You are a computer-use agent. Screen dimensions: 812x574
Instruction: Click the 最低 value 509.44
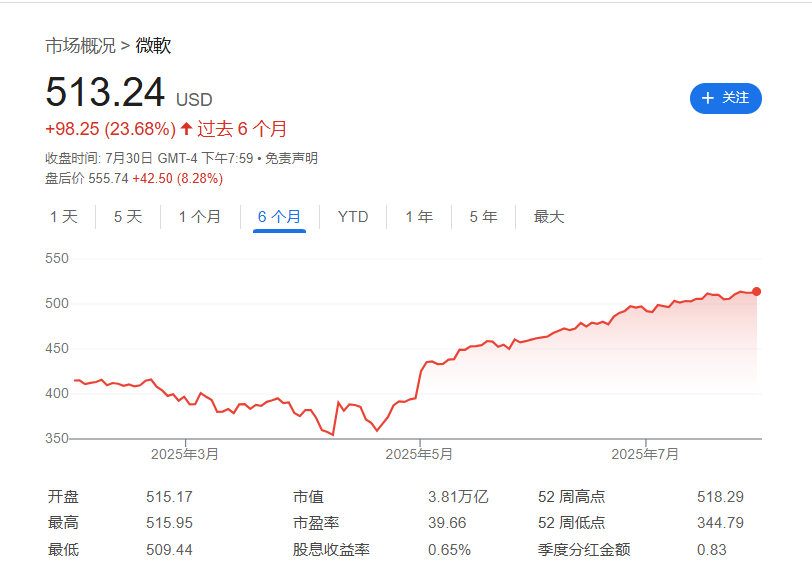click(169, 549)
